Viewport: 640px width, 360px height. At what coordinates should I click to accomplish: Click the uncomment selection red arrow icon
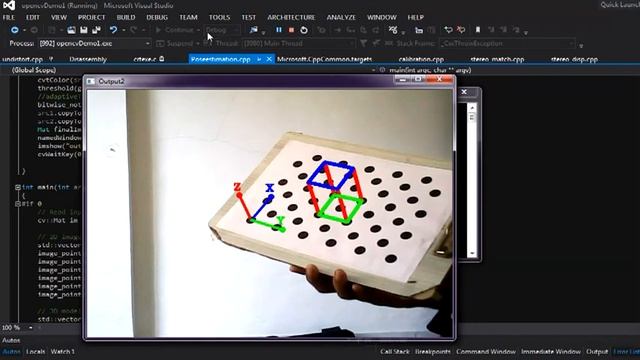461,30
